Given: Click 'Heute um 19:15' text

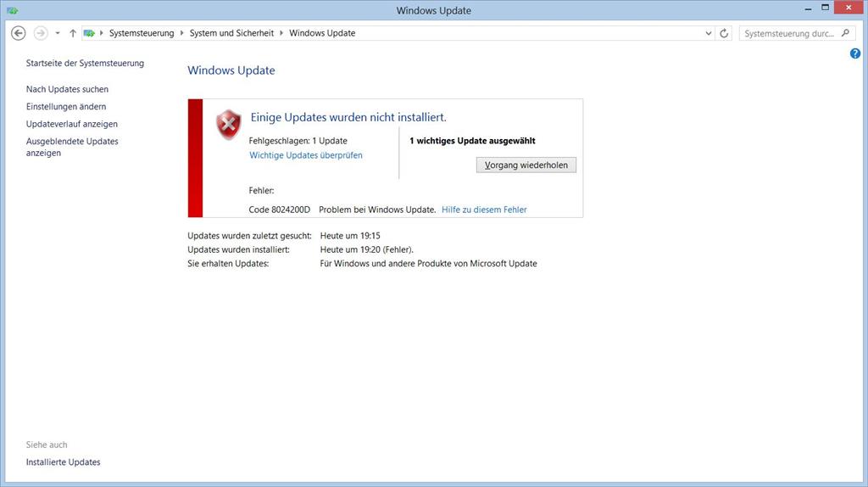Looking at the screenshot, I should click(x=350, y=236).
